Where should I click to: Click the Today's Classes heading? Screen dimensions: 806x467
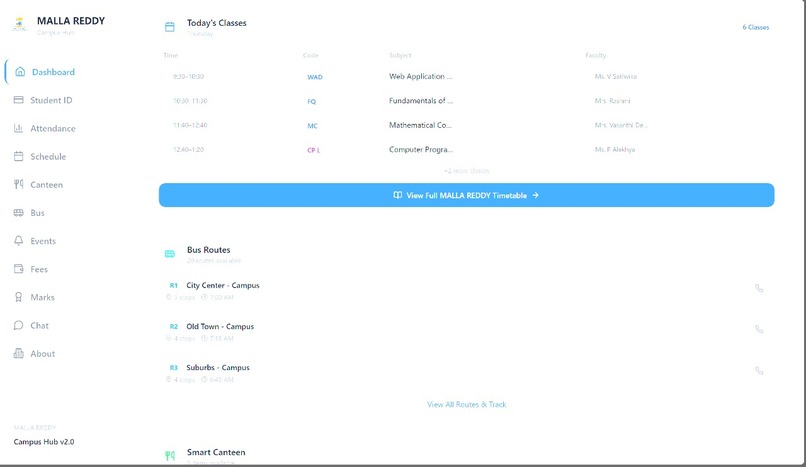pyautogui.click(x=216, y=23)
